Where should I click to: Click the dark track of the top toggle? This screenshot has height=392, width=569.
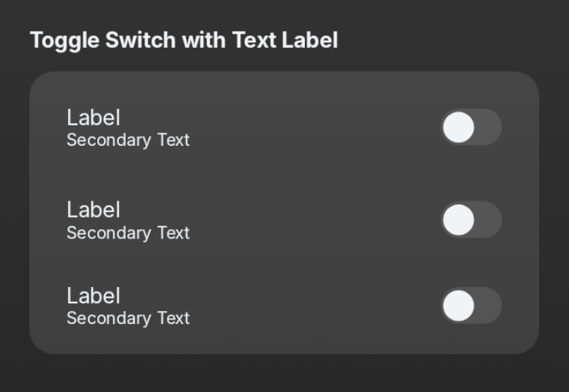[489, 127]
